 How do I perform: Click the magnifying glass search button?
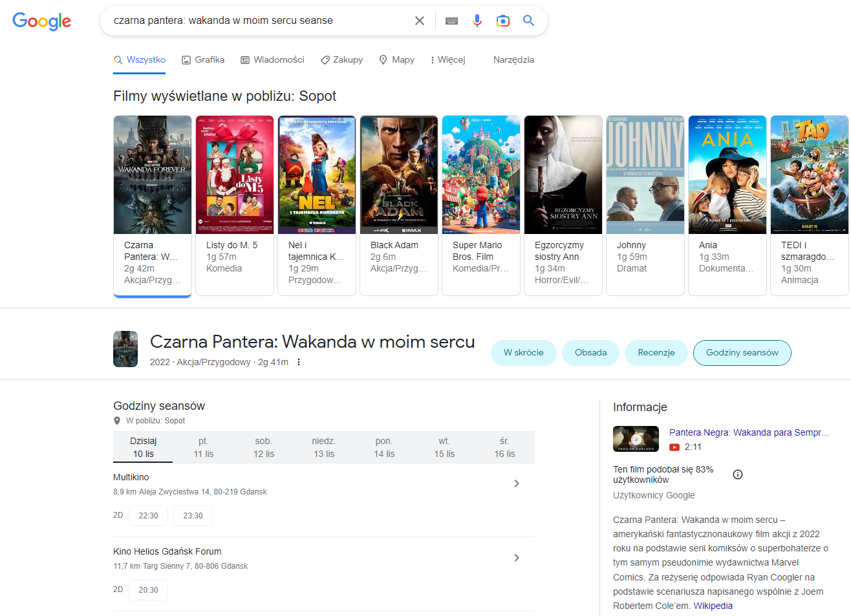click(x=528, y=21)
